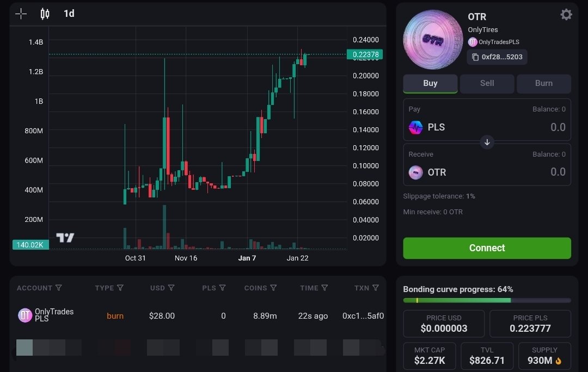The image size is (588, 372).
Task: Switch to the Sell tab
Action: [487, 84]
